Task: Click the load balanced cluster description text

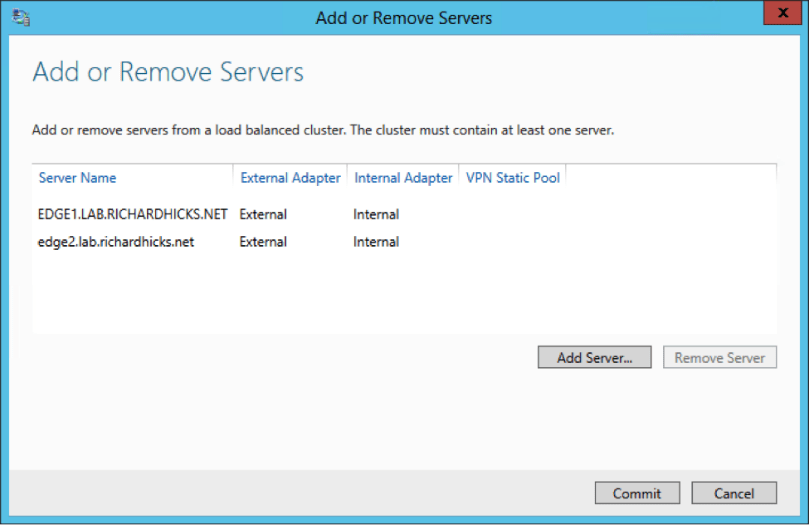Action: [x=321, y=130]
